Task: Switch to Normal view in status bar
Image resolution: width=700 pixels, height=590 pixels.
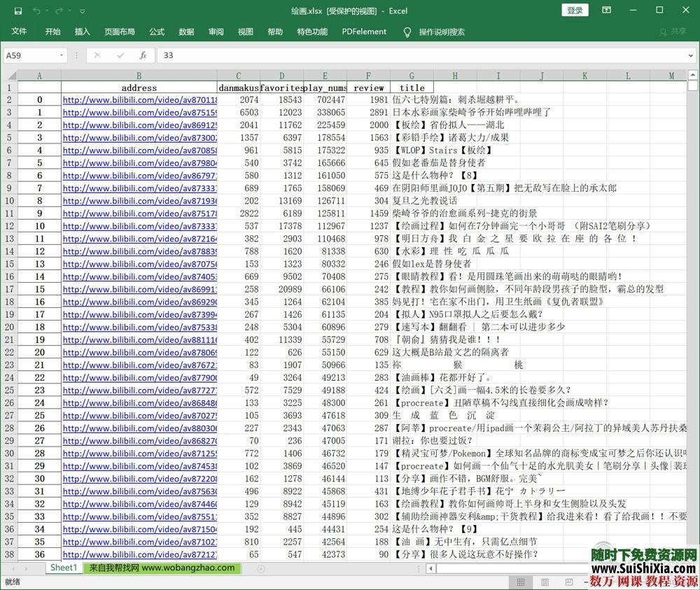Action: [x=521, y=582]
